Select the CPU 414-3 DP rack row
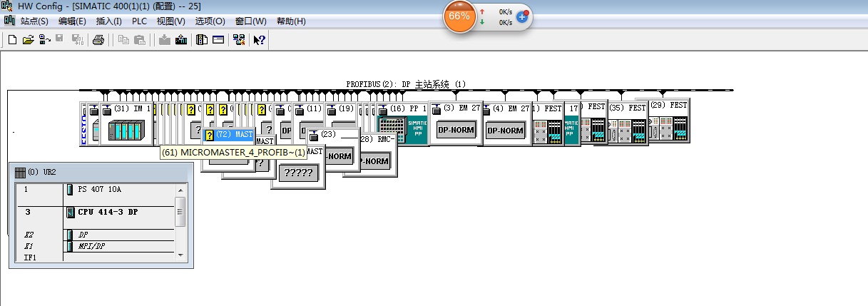Screen dimensions: 868x306 (95, 212)
